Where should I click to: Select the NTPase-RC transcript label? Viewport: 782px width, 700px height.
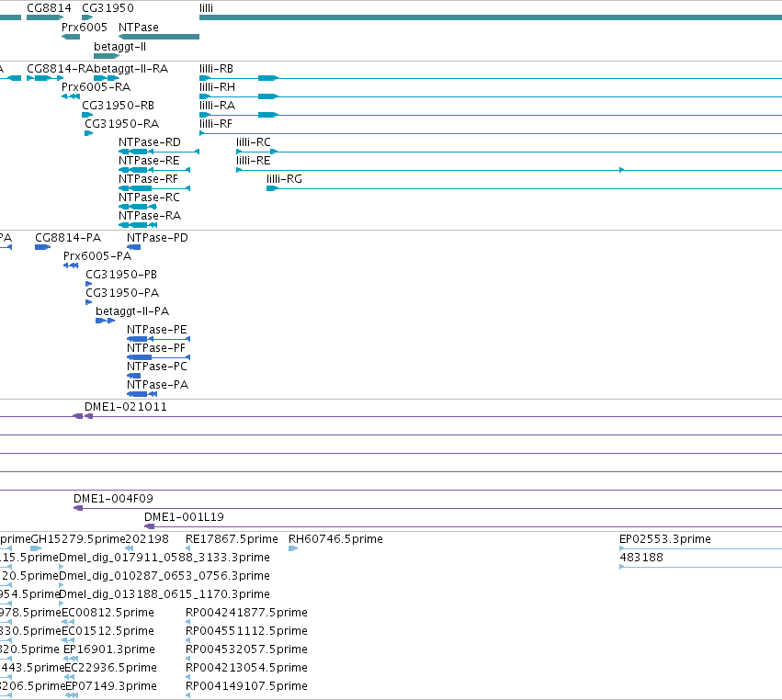coord(149,197)
